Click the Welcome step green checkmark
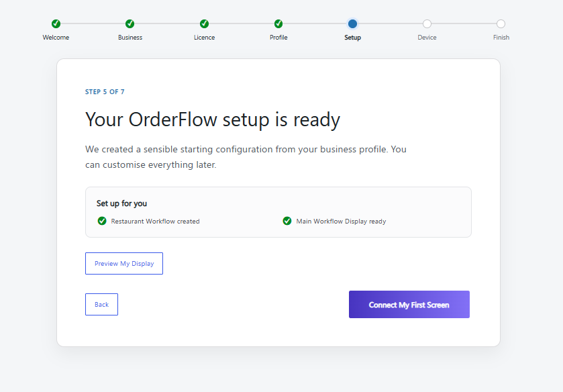 click(x=56, y=23)
